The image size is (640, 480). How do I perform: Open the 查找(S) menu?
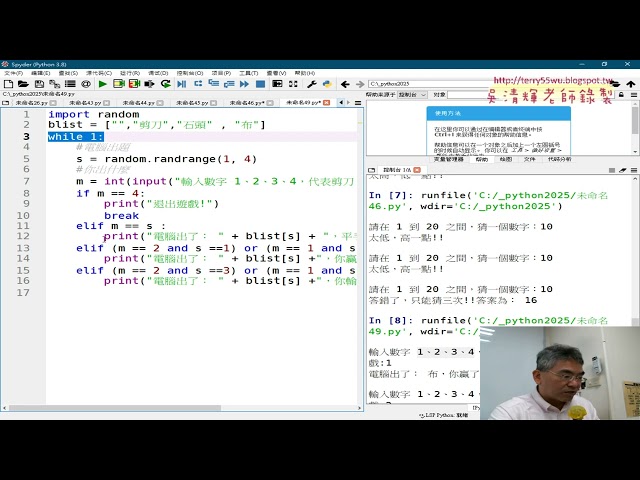68,73
